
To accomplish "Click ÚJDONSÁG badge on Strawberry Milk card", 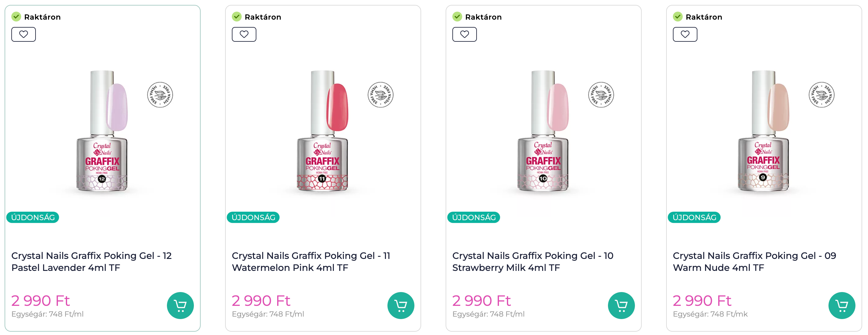I will [x=474, y=217].
